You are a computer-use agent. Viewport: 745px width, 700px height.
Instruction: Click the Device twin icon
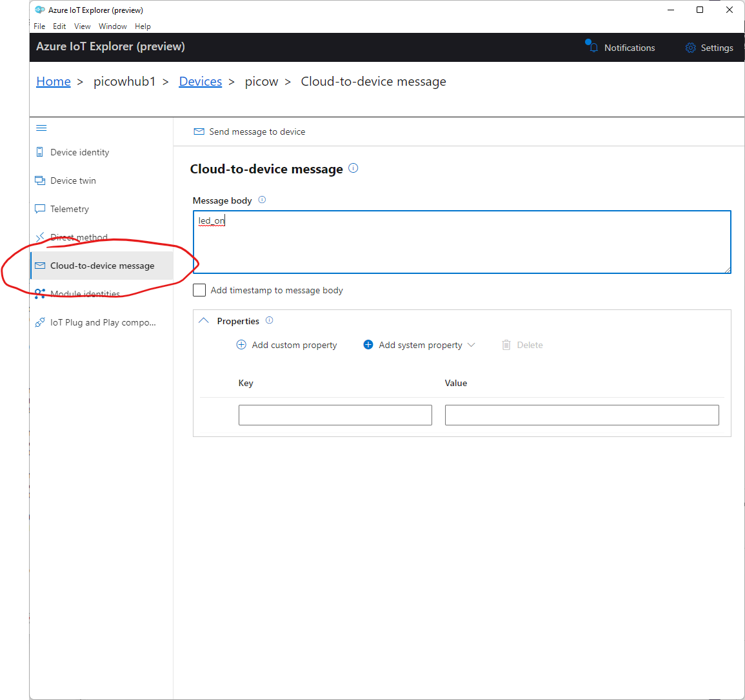tap(40, 180)
